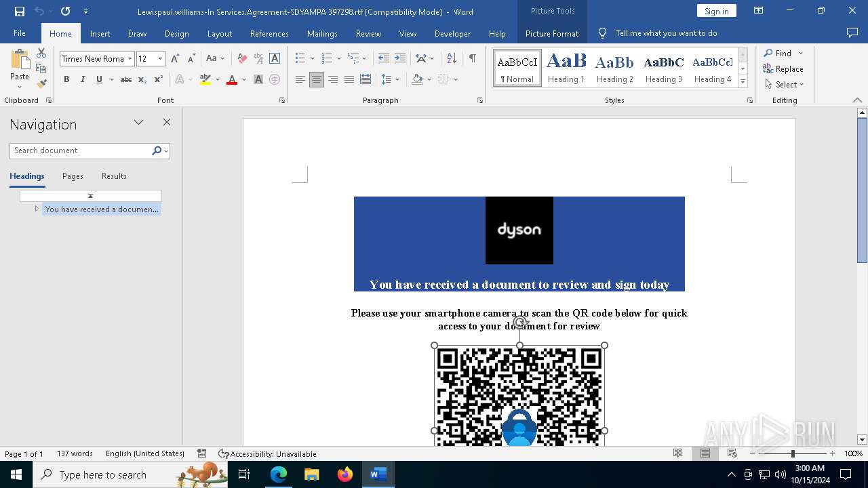
Task: Expand the Bullets list dropdown arrow
Action: [313, 58]
